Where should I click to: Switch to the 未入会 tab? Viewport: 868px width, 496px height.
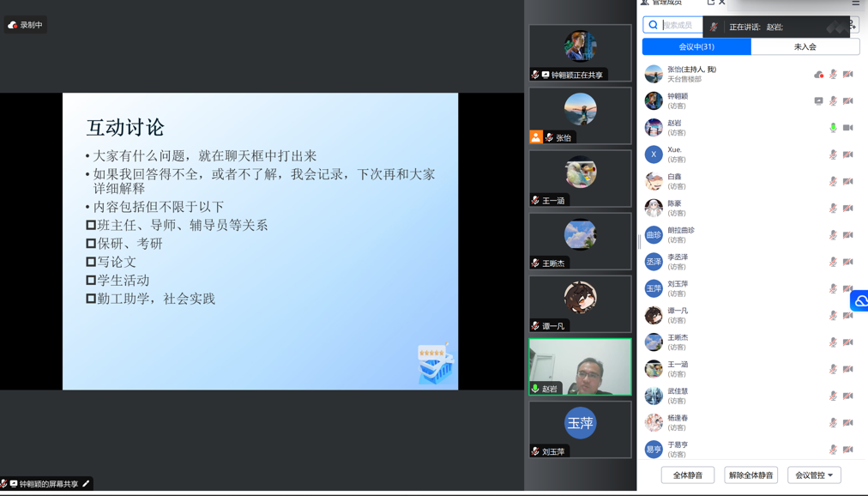805,47
